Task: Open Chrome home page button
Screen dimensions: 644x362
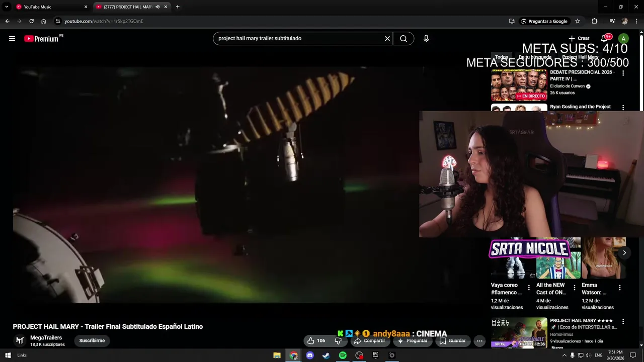Action: point(43,21)
